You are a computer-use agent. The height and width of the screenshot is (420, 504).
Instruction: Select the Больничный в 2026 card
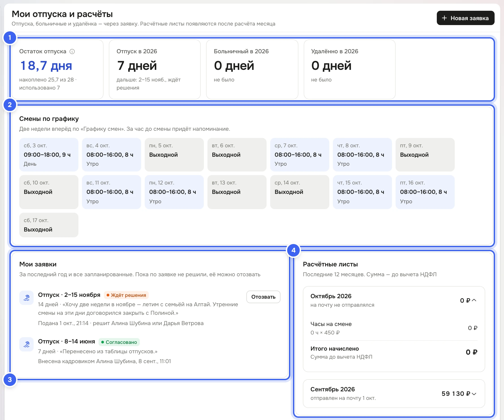click(x=252, y=70)
